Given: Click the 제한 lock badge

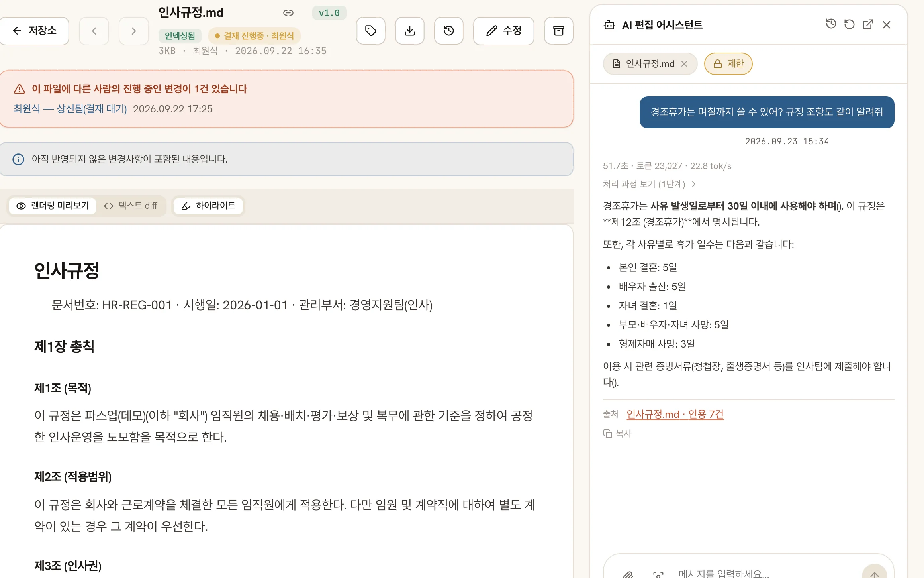Looking at the screenshot, I should tap(728, 64).
